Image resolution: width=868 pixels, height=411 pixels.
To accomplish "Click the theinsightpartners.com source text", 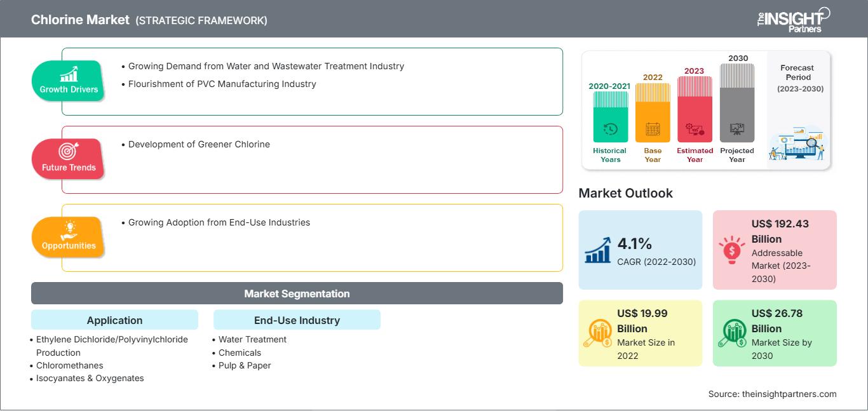I will [772, 394].
